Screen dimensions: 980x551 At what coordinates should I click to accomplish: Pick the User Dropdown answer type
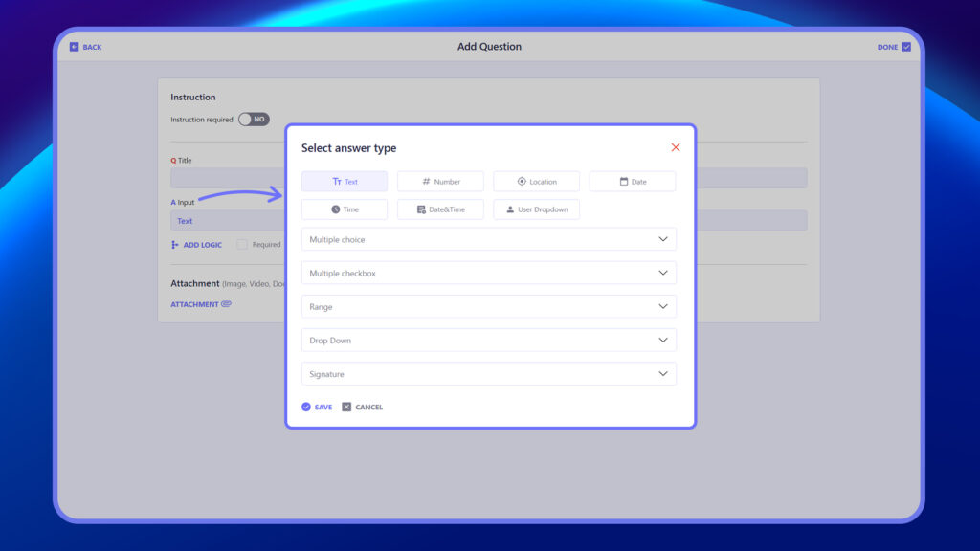coord(536,209)
